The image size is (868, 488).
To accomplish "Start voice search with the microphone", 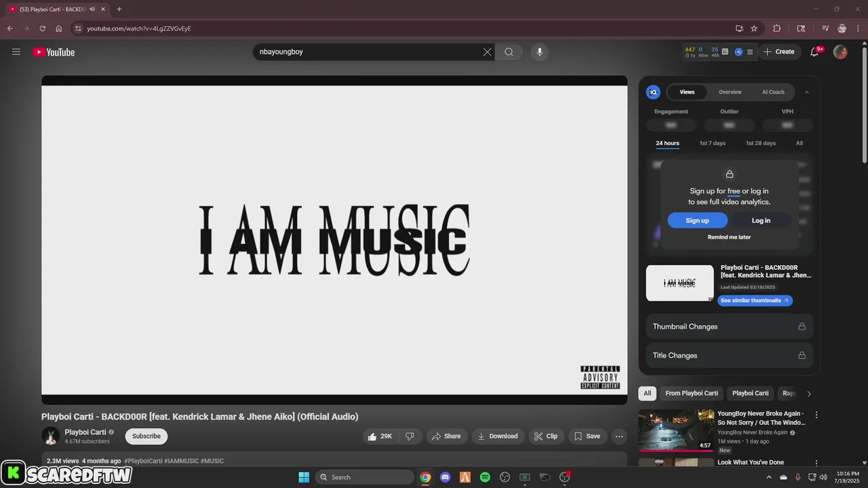I will coord(539,52).
